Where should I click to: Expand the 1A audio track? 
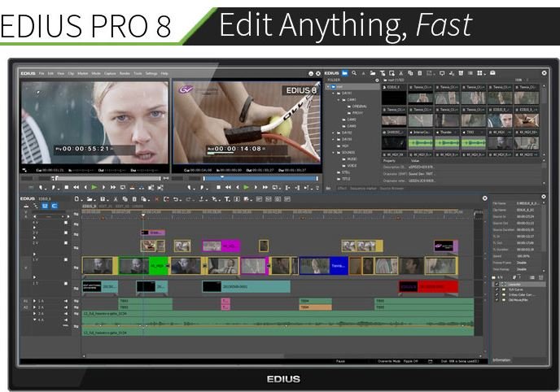pos(35,301)
